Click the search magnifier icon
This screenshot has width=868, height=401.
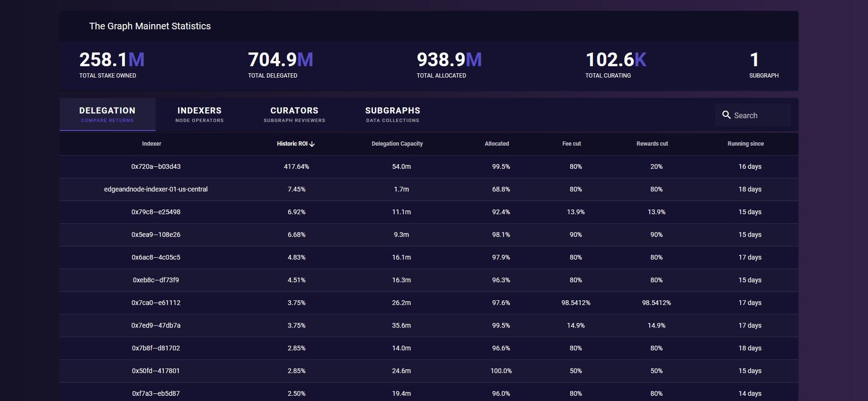coord(726,115)
